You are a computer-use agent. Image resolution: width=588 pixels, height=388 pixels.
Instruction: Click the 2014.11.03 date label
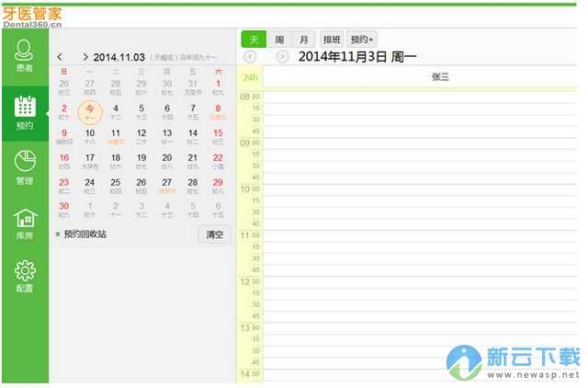(x=119, y=57)
